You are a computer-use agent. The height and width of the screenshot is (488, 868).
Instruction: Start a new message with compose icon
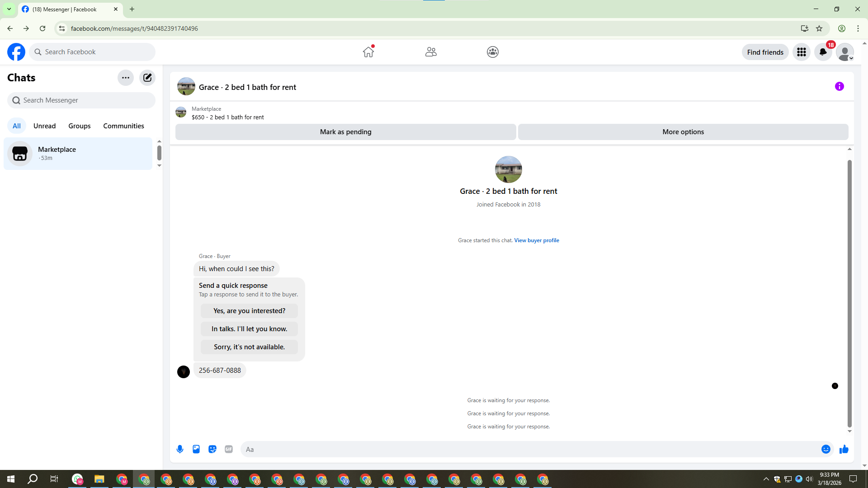coord(147,78)
